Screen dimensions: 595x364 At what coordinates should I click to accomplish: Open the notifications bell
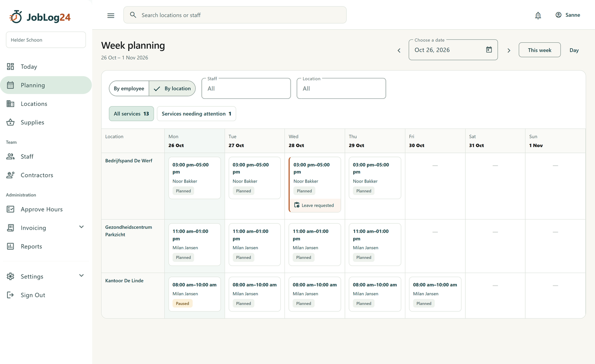538,15
